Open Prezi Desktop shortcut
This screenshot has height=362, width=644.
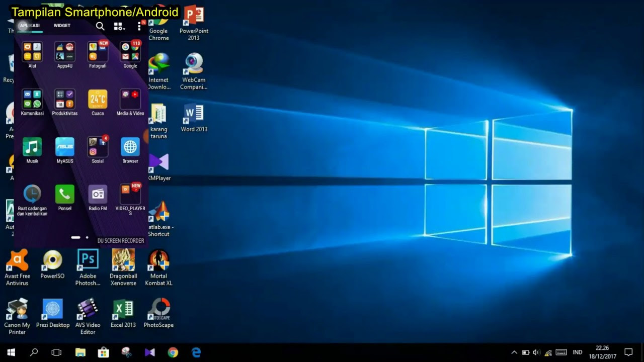53,314
